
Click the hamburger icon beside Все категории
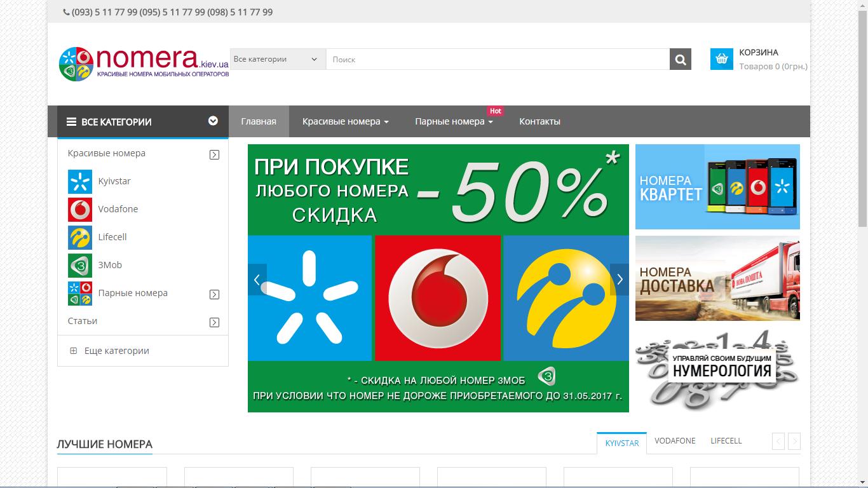72,122
